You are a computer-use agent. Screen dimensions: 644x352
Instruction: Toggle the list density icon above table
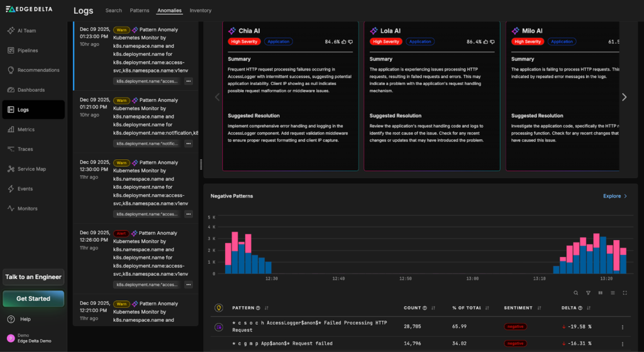click(x=613, y=293)
